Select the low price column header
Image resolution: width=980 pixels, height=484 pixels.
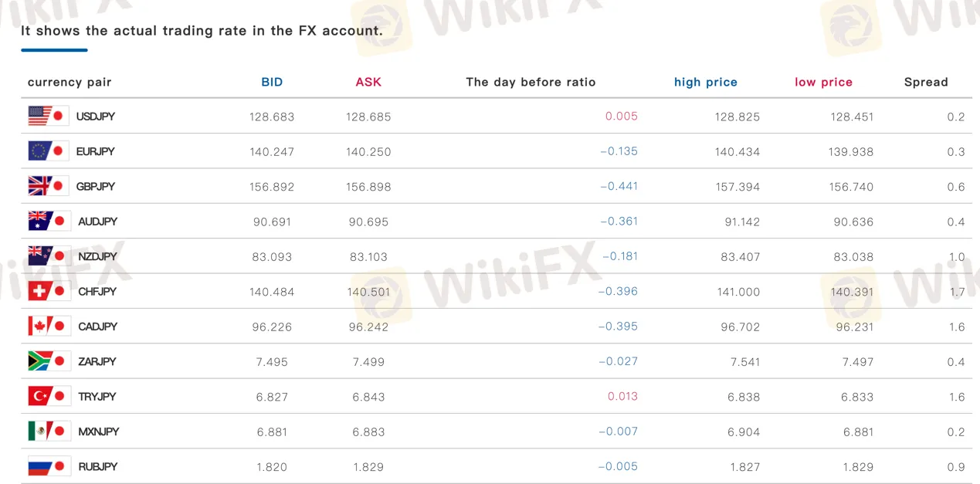[823, 82]
